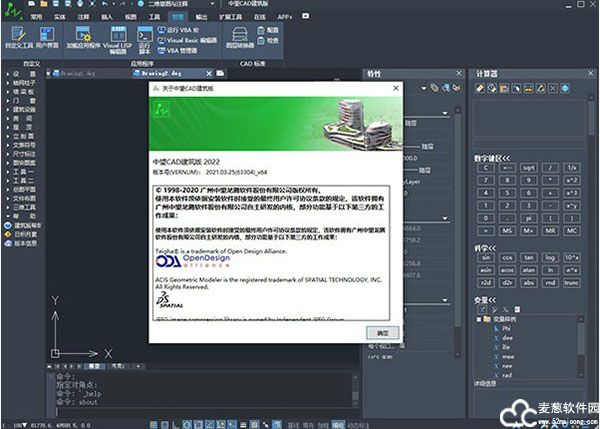
Task: Open the 常用 ribbon tab
Action: point(36,16)
